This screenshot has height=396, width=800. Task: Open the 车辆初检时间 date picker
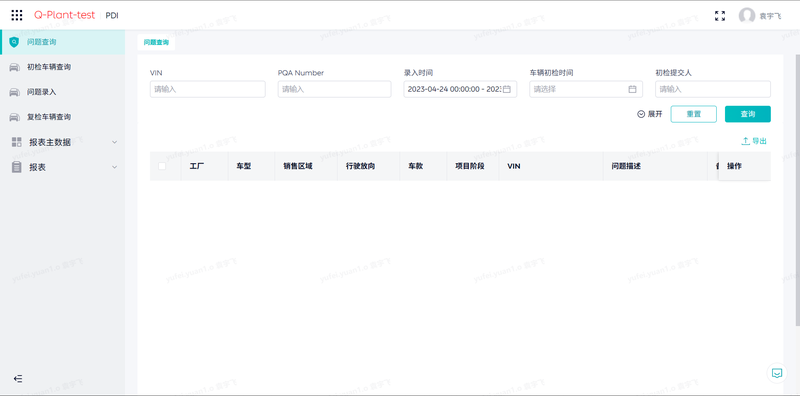click(586, 89)
